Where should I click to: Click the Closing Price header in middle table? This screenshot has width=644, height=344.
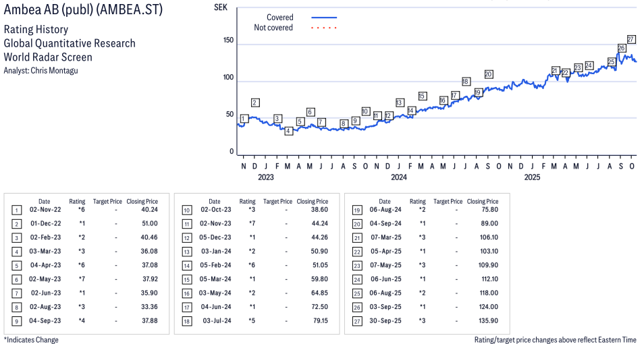312,201
